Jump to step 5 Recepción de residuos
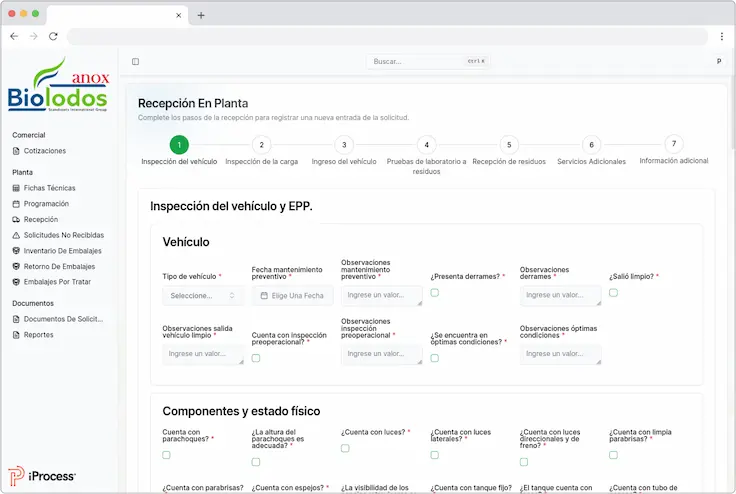This screenshot has height=494, width=736. [x=508, y=145]
